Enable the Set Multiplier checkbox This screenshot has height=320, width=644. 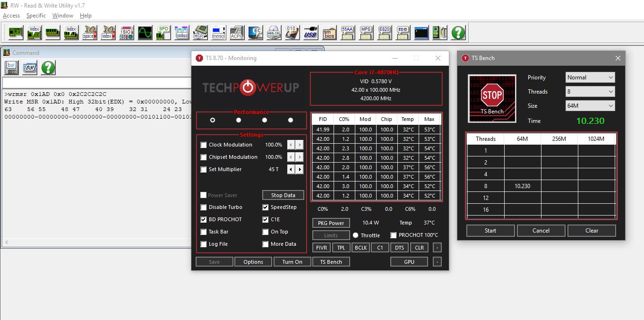point(204,169)
